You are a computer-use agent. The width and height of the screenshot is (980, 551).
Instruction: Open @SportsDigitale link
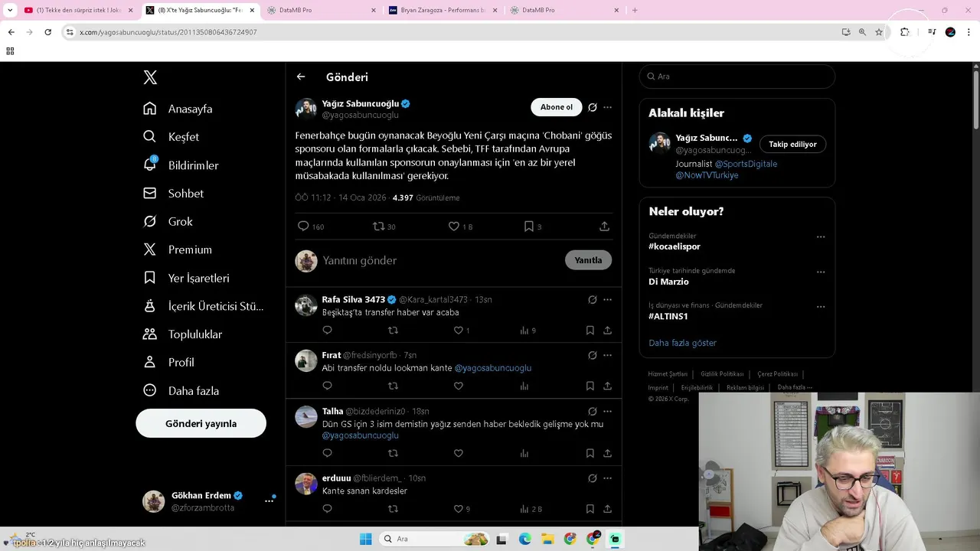point(746,164)
